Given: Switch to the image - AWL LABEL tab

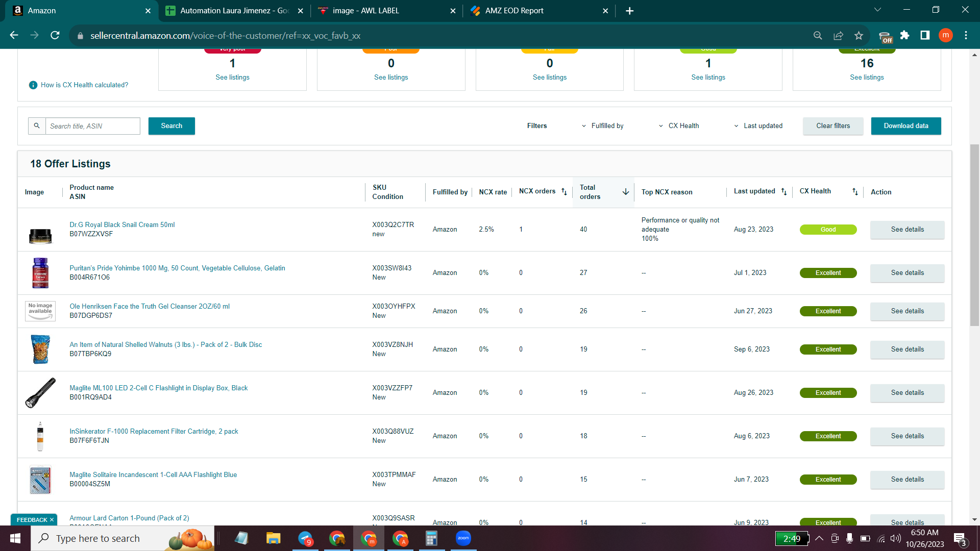Looking at the screenshot, I should [386, 11].
